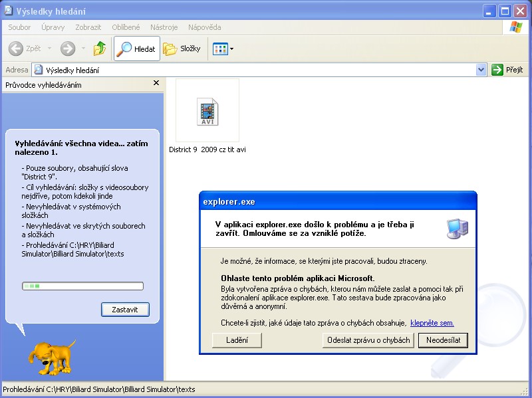Stop the search with Zastavit
This screenshot has height=398, width=532.
[125, 310]
